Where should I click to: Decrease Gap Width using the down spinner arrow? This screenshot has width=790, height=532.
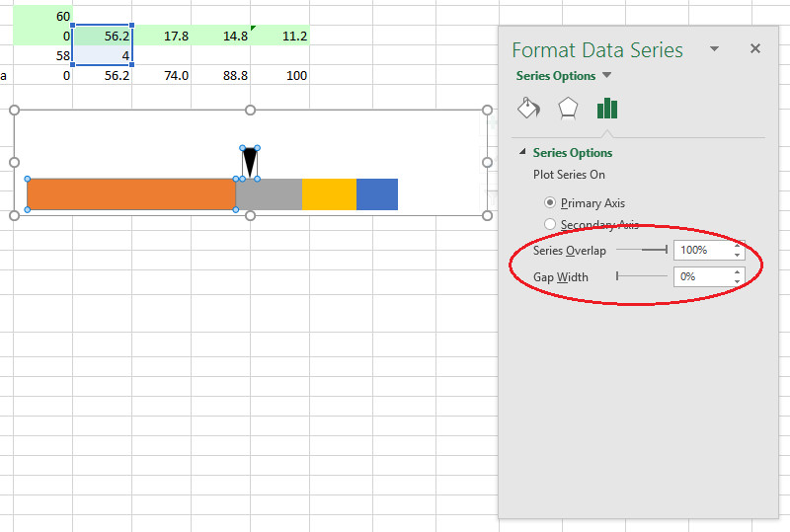pos(738,281)
